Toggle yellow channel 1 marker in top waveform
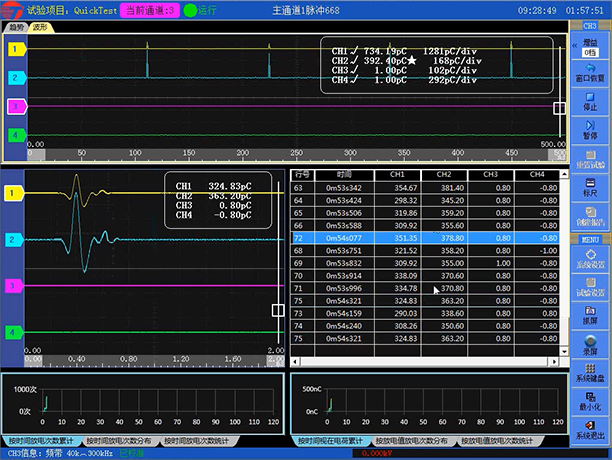 click(16, 48)
